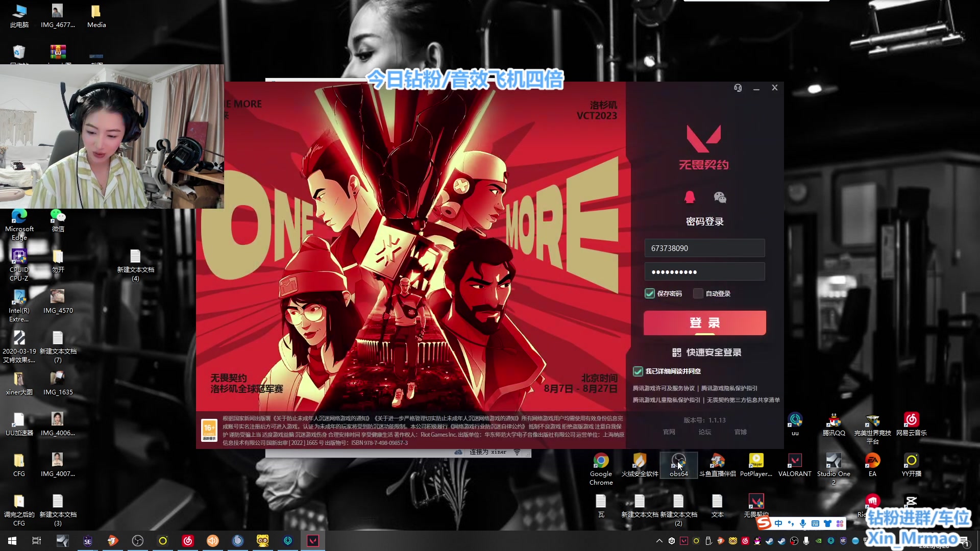Open UU加速器 desktop icon
This screenshot has width=980, height=551.
pyautogui.click(x=19, y=424)
